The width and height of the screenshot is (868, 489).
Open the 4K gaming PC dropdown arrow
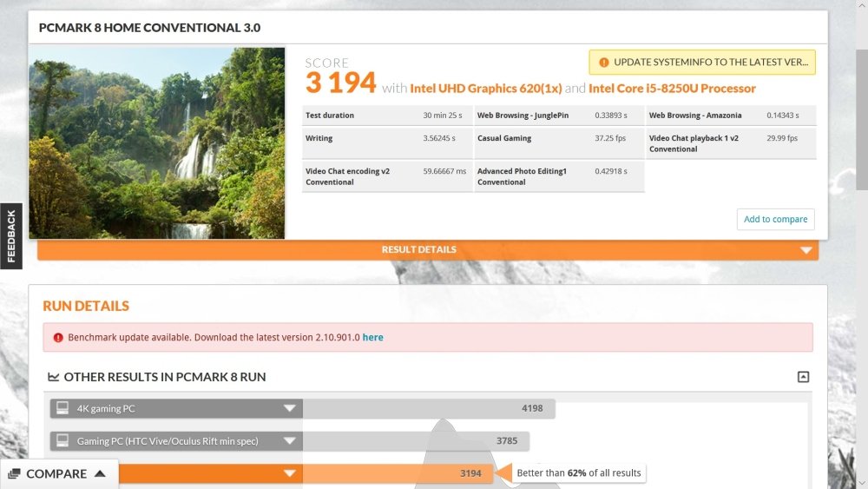(x=290, y=408)
